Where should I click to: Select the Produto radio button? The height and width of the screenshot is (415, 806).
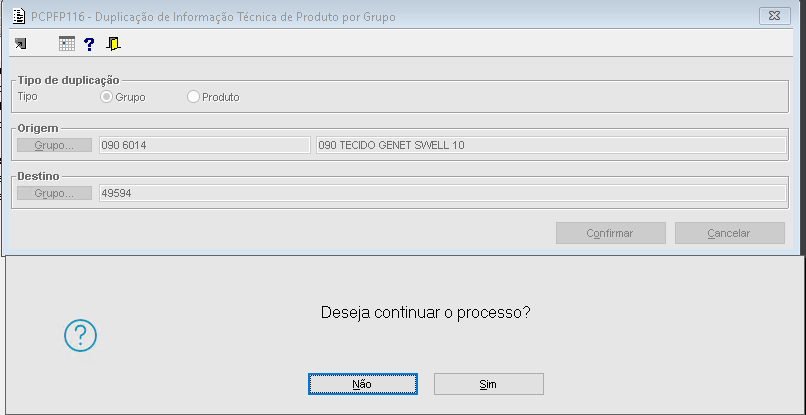(194, 97)
